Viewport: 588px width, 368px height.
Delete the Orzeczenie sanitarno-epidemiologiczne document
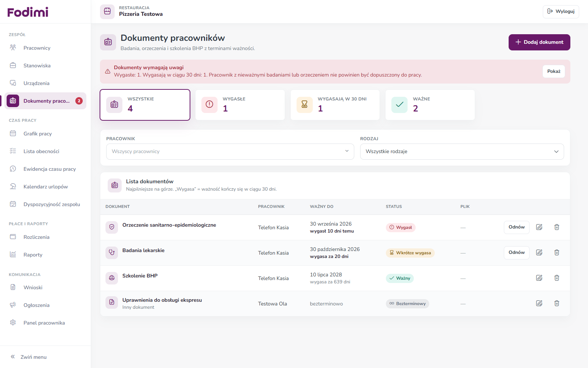pyautogui.click(x=557, y=227)
